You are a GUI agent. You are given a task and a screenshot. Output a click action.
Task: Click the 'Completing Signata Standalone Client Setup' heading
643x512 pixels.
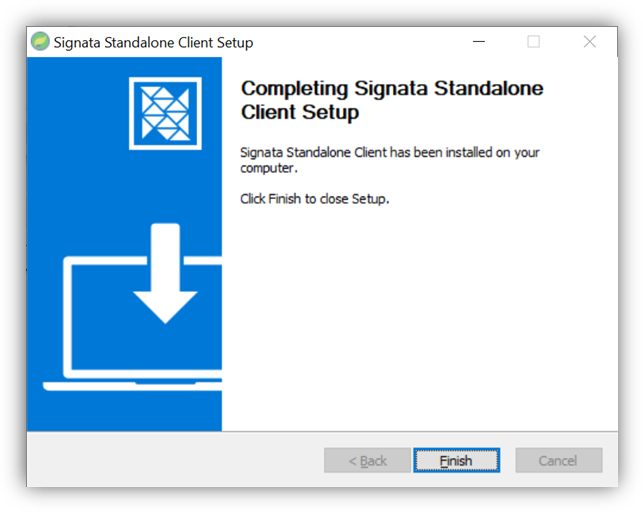click(x=392, y=100)
